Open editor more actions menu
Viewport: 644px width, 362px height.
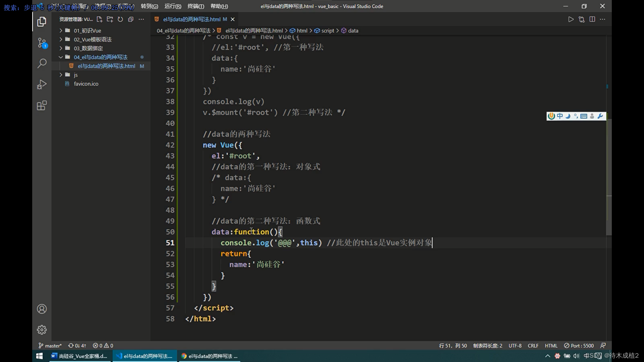[x=603, y=19]
